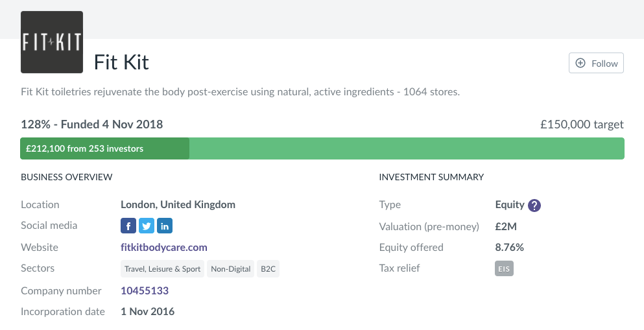This screenshot has height=330, width=644.
Task: Open the Fit Kit Facebook page icon
Action: (x=128, y=226)
